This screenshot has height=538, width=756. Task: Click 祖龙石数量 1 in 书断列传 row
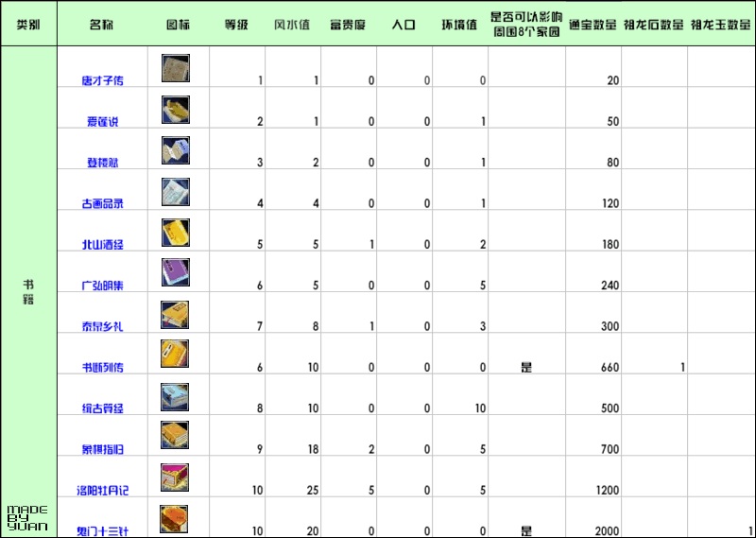682,368
